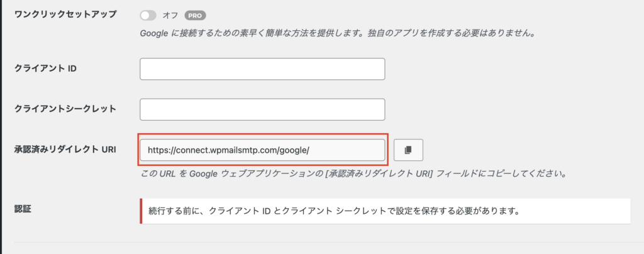Click the クライアントシークレット label
The width and height of the screenshot is (644, 254).
65,109
